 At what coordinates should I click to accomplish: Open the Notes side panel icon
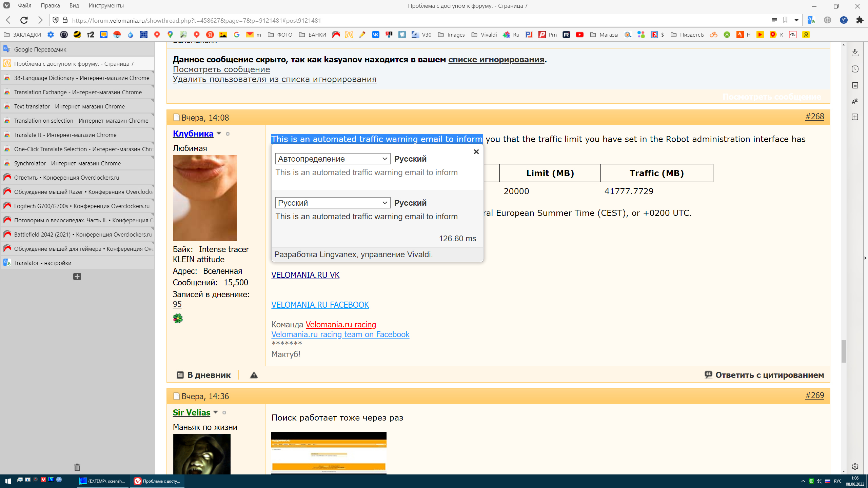point(855,85)
